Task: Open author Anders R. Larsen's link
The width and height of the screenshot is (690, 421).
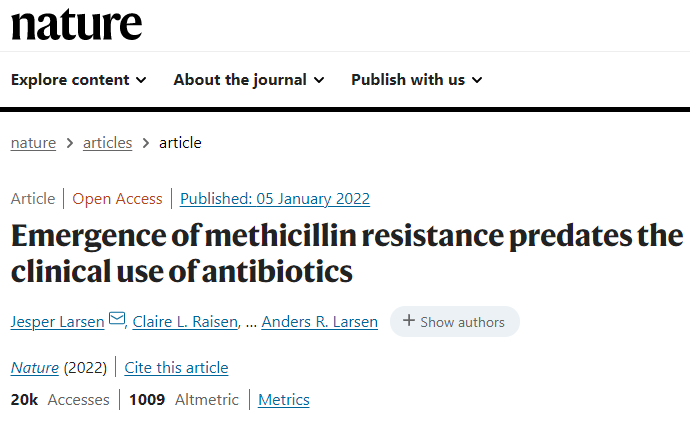Action: pos(319,322)
